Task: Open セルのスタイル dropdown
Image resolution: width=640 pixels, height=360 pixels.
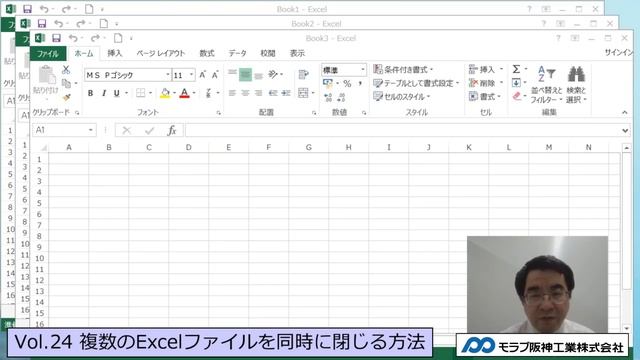Action: pyautogui.click(x=402, y=97)
